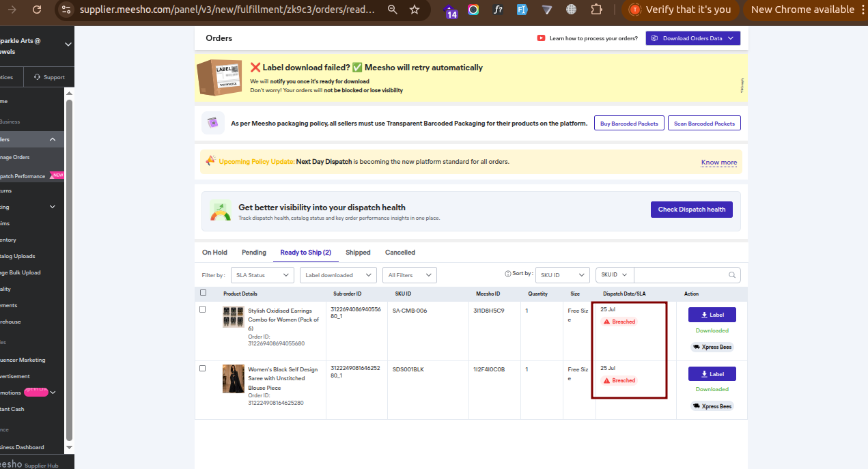Open the extension with the purple 14 badge
868x469 pixels.
451,10
